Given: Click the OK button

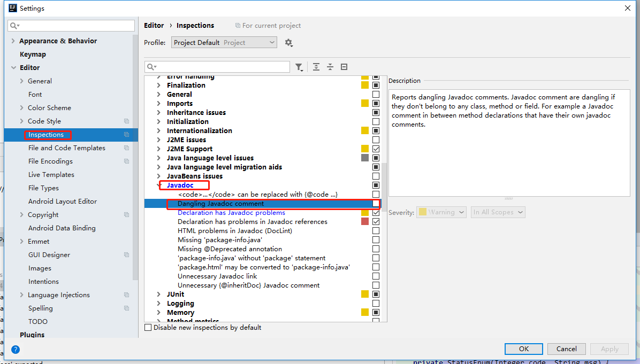Looking at the screenshot, I should click(x=523, y=348).
